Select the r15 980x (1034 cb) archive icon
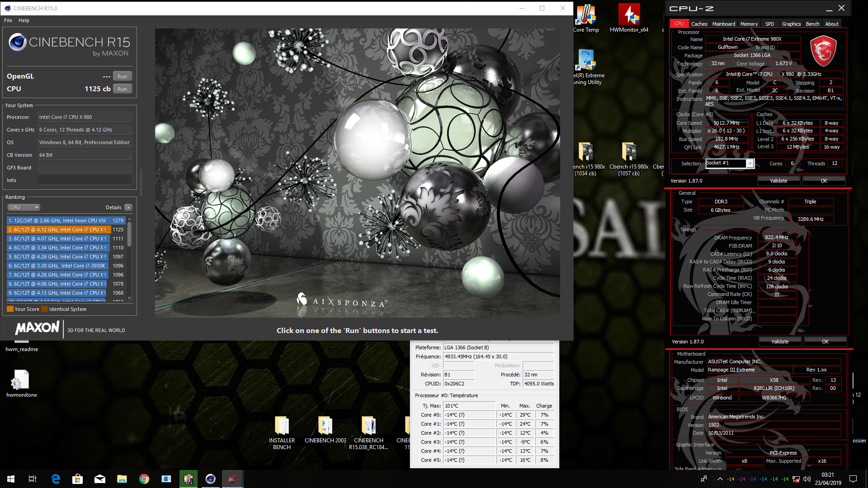The width and height of the screenshot is (868, 488). pyautogui.click(x=586, y=159)
